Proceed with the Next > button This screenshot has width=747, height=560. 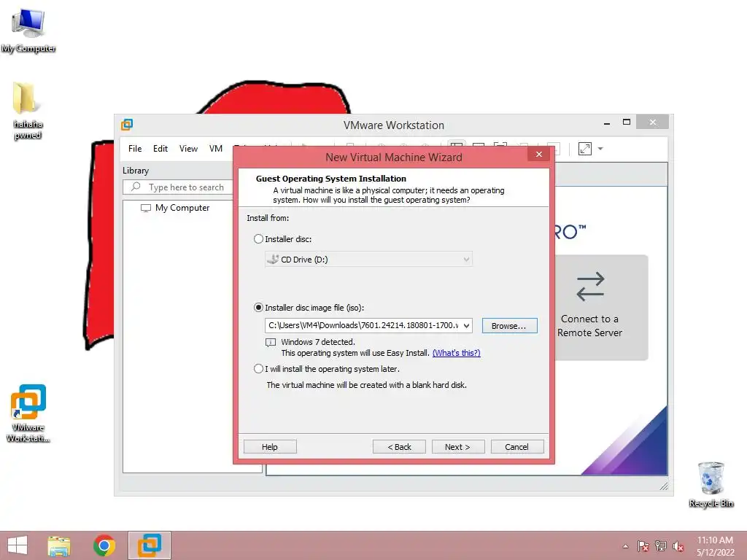click(x=458, y=447)
